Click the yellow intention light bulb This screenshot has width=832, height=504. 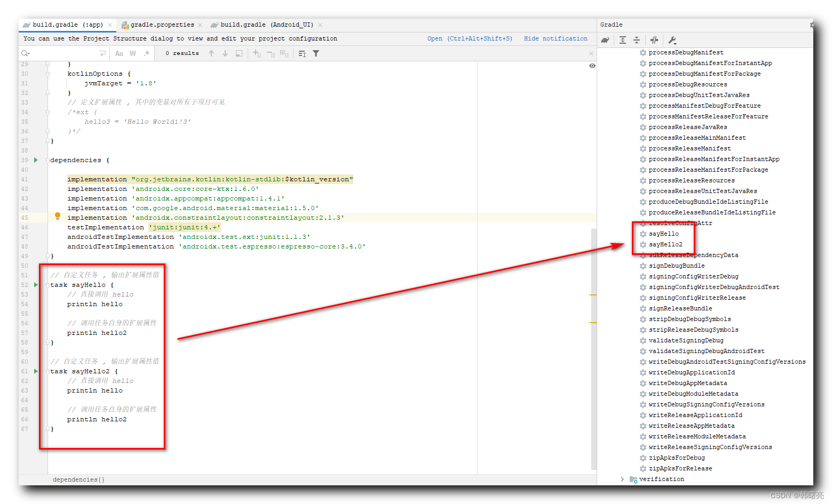[x=58, y=217]
